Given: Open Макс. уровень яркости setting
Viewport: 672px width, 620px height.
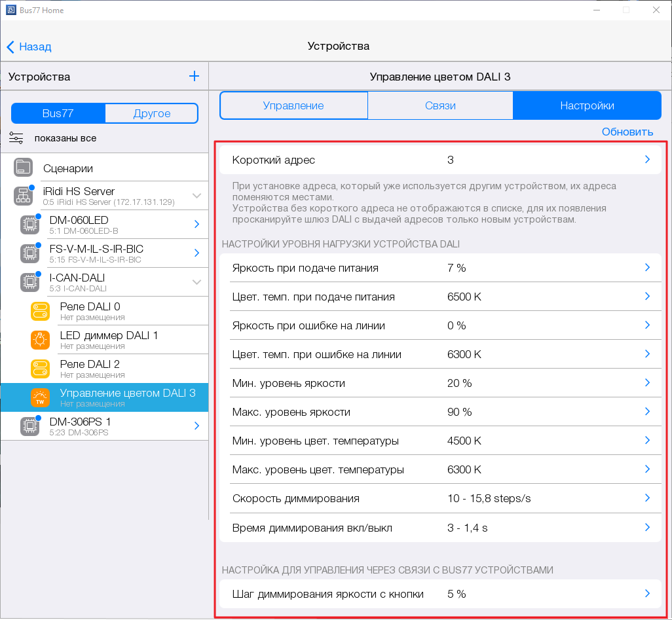Looking at the screenshot, I should coord(439,412).
